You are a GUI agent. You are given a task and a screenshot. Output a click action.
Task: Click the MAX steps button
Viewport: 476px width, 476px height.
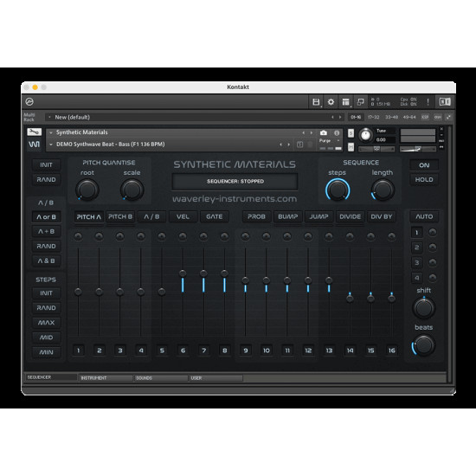tap(47, 323)
